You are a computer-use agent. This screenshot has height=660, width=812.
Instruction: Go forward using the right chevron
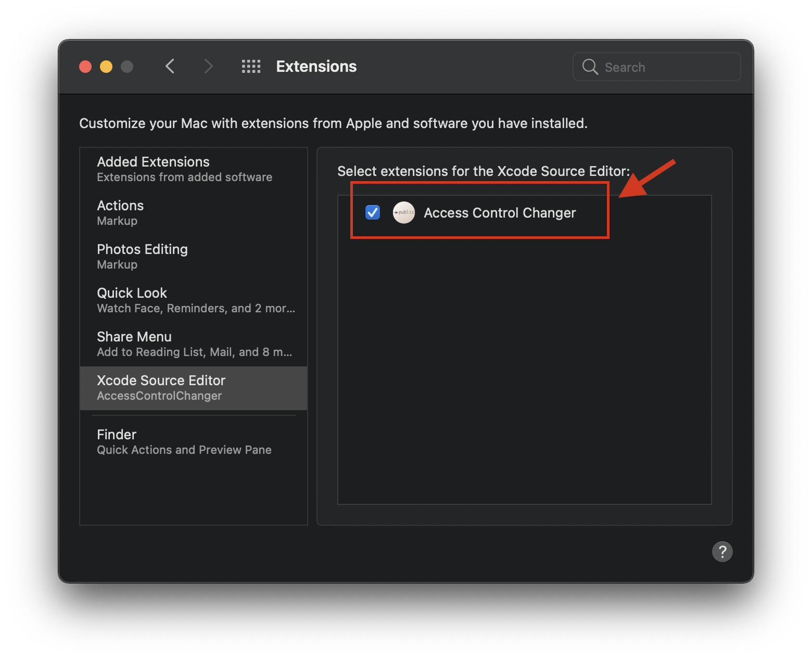208,66
